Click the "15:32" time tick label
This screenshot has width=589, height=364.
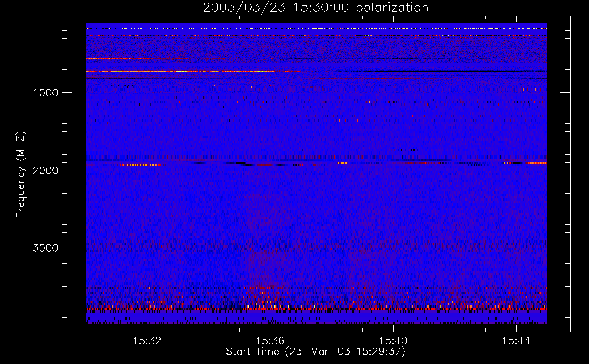(147, 341)
